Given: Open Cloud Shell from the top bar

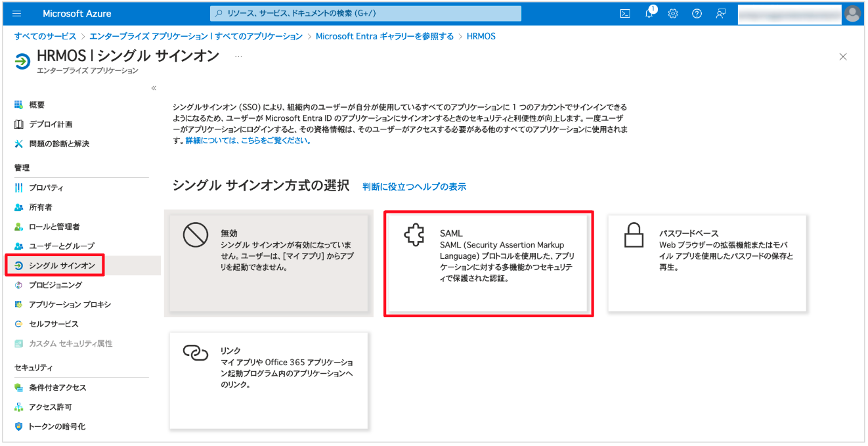Looking at the screenshot, I should pyautogui.click(x=625, y=13).
